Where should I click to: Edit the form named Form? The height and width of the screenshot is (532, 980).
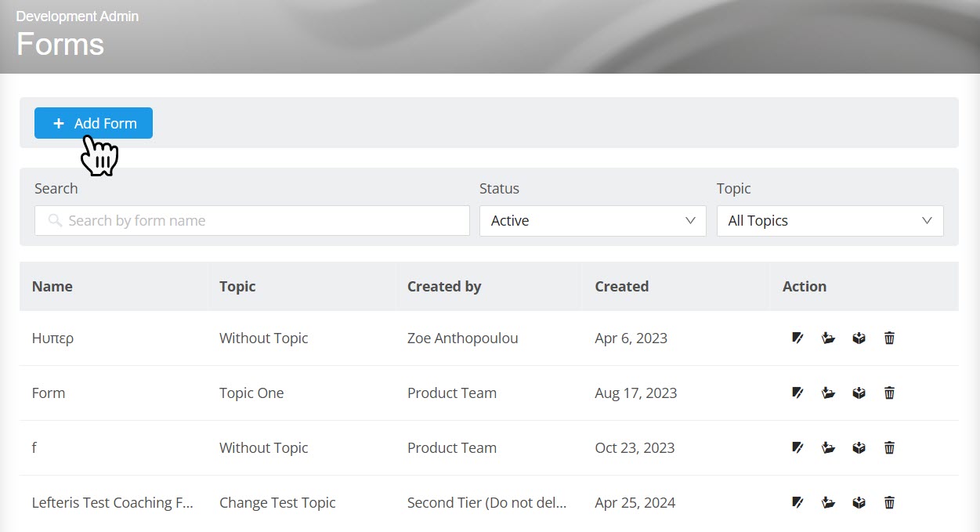(797, 393)
